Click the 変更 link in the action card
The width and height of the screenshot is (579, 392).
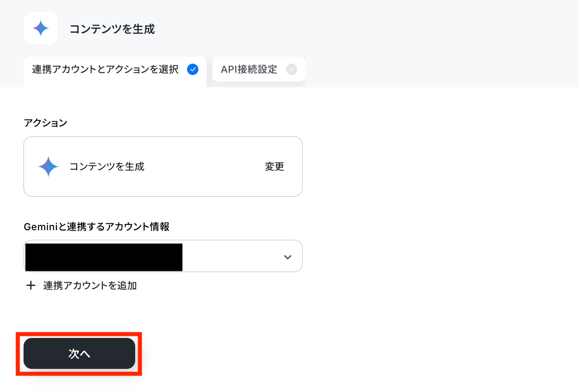tap(274, 167)
